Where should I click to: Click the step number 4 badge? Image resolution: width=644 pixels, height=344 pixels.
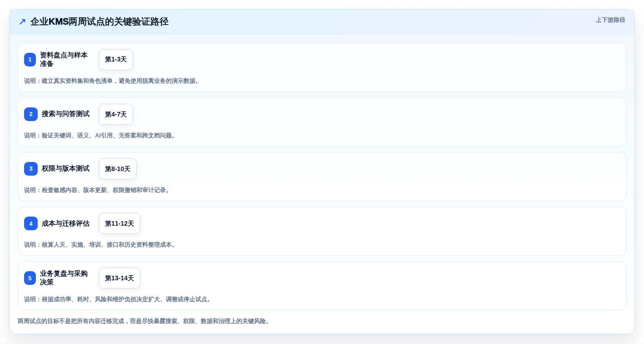tap(31, 223)
